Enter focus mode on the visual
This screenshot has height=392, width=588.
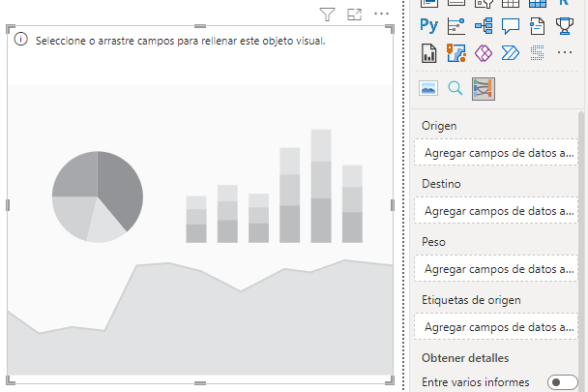(354, 14)
